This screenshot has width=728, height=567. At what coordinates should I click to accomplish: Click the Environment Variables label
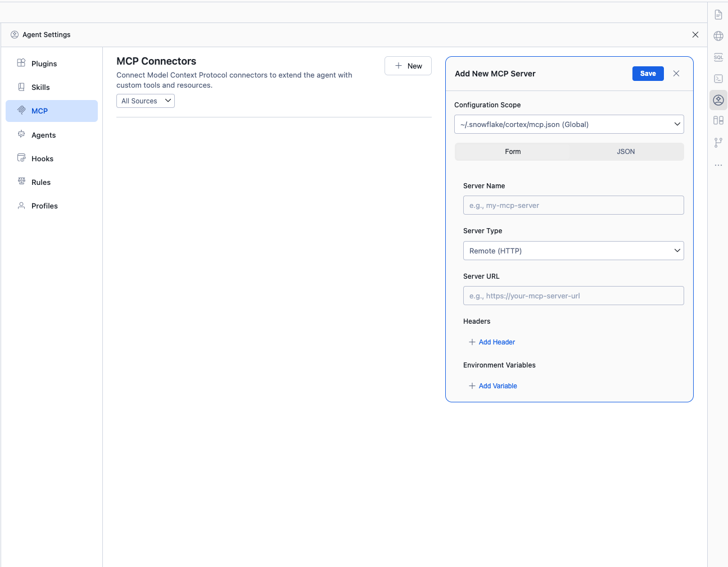click(x=499, y=365)
